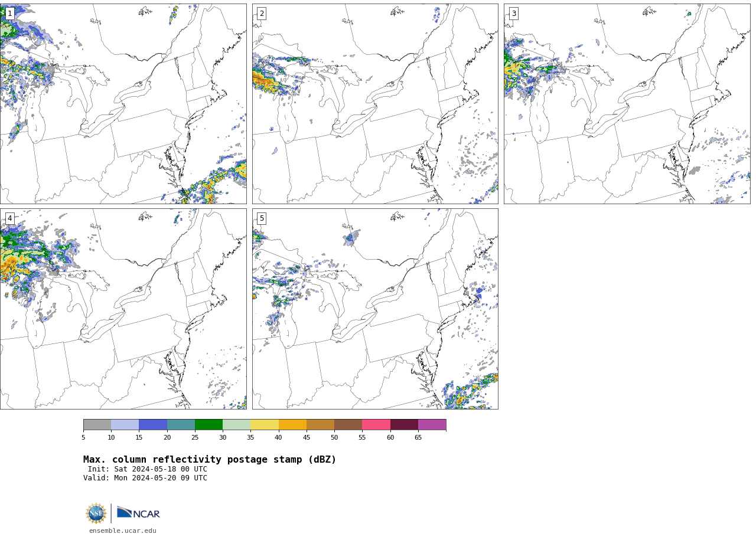Click the colorbar tick label 50
Image resolution: width=756 pixels, height=537 pixels.
334,437
